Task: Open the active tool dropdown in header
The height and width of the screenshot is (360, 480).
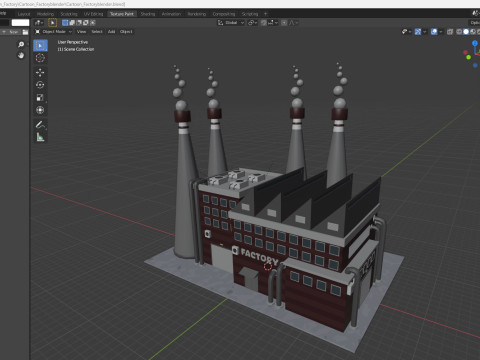Action: pos(39,23)
